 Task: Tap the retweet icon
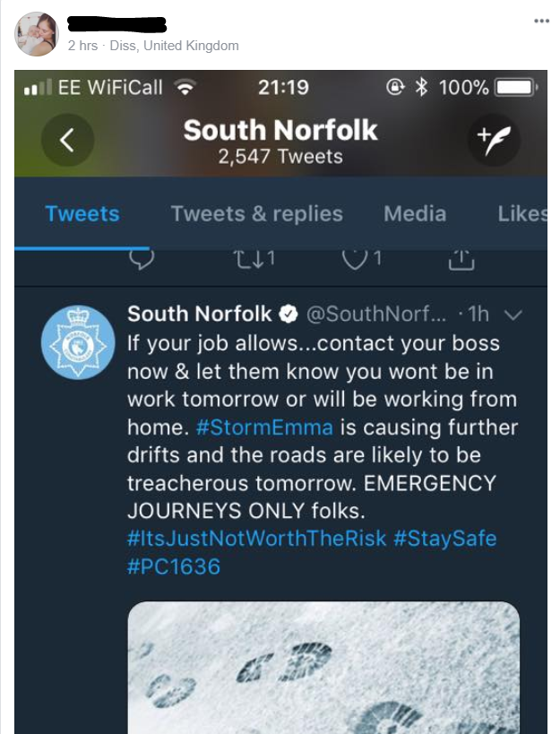tap(253, 259)
